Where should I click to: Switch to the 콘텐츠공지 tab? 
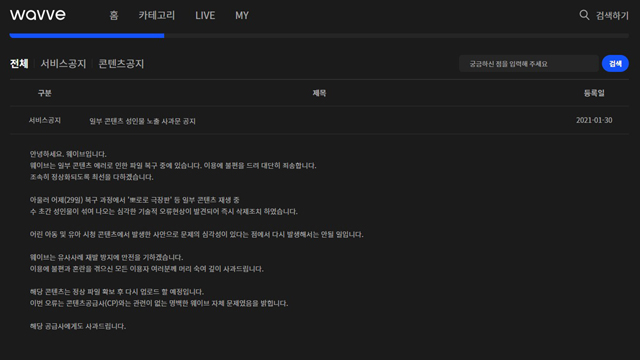click(121, 64)
